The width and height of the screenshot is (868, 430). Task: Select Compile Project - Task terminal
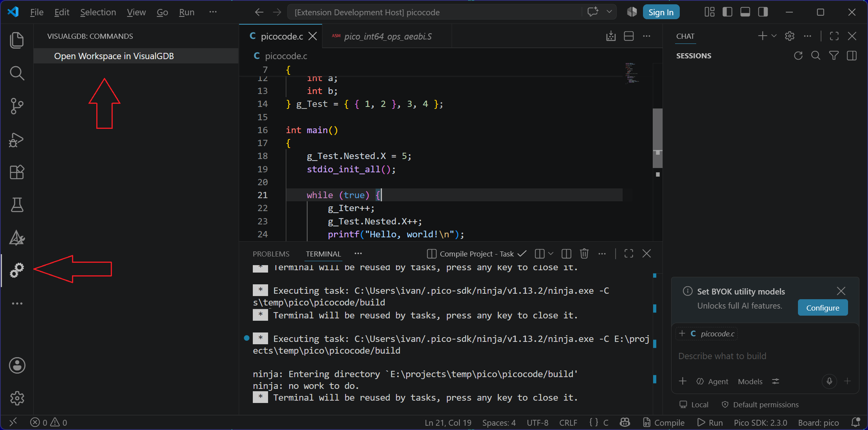pyautogui.click(x=477, y=254)
